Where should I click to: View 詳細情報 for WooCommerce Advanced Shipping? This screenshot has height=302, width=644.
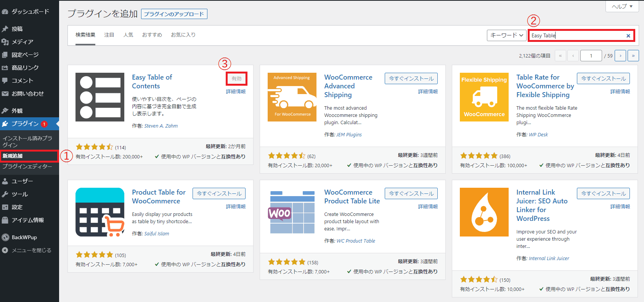[428, 91]
